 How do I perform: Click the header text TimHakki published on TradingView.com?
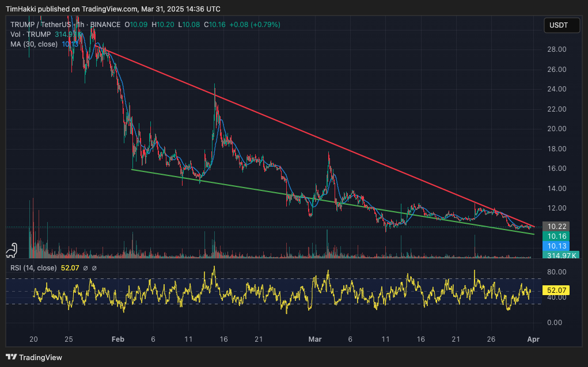click(x=71, y=9)
